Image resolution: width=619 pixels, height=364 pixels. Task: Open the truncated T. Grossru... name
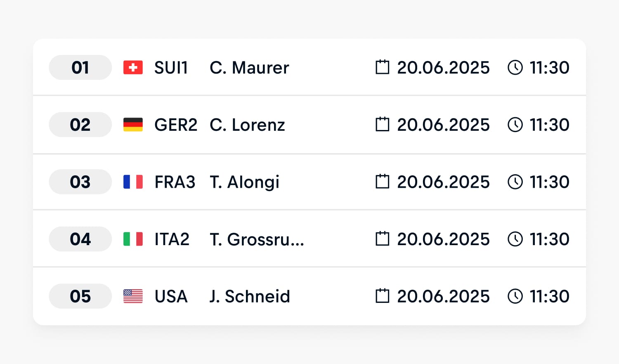click(x=257, y=239)
